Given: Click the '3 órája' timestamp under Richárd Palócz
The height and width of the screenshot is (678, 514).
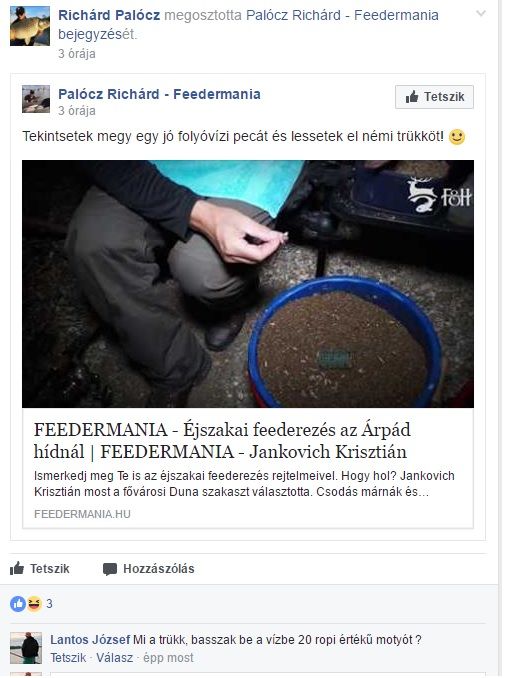Looking at the screenshot, I should point(77,54).
